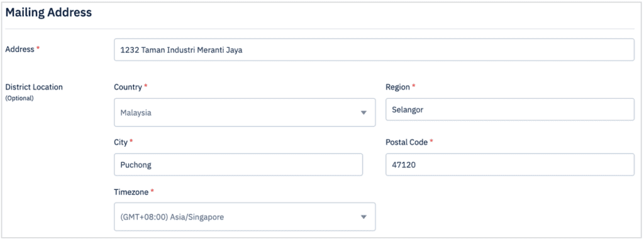Click the Country label above the dropdown
Screen dimensions: 644x241
point(128,87)
